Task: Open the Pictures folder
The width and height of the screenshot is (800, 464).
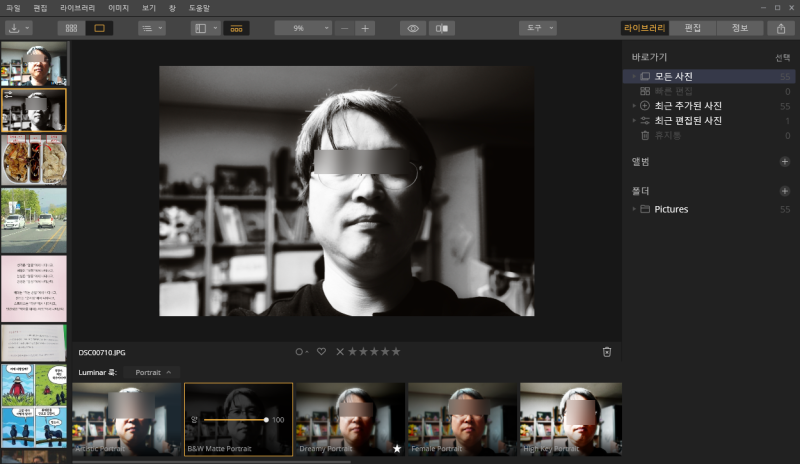Action: pyautogui.click(x=709, y=209)
